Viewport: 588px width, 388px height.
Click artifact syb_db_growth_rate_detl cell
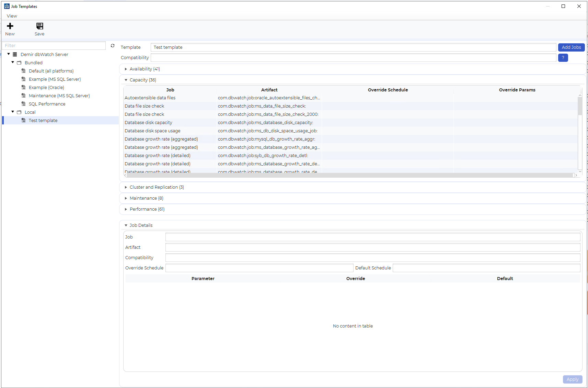pos(269,156)
